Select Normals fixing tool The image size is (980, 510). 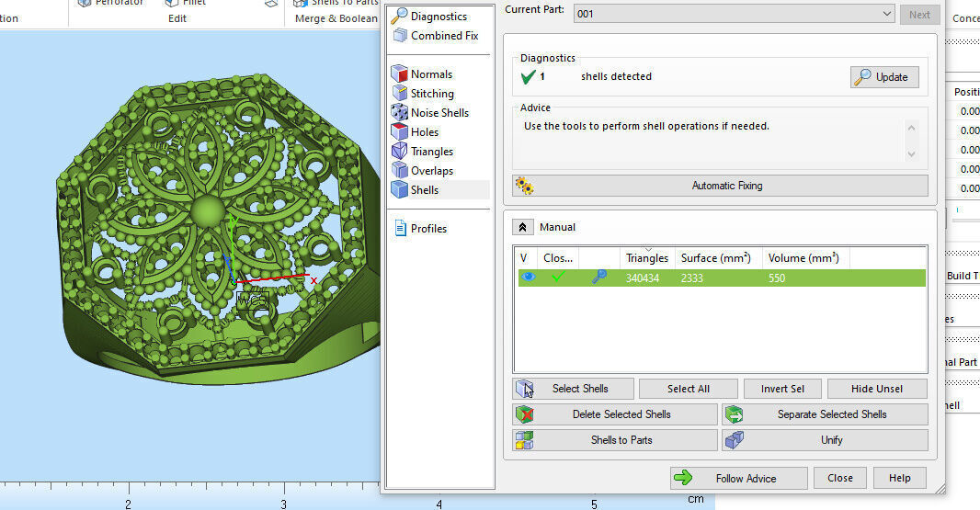tap(423, 74)
